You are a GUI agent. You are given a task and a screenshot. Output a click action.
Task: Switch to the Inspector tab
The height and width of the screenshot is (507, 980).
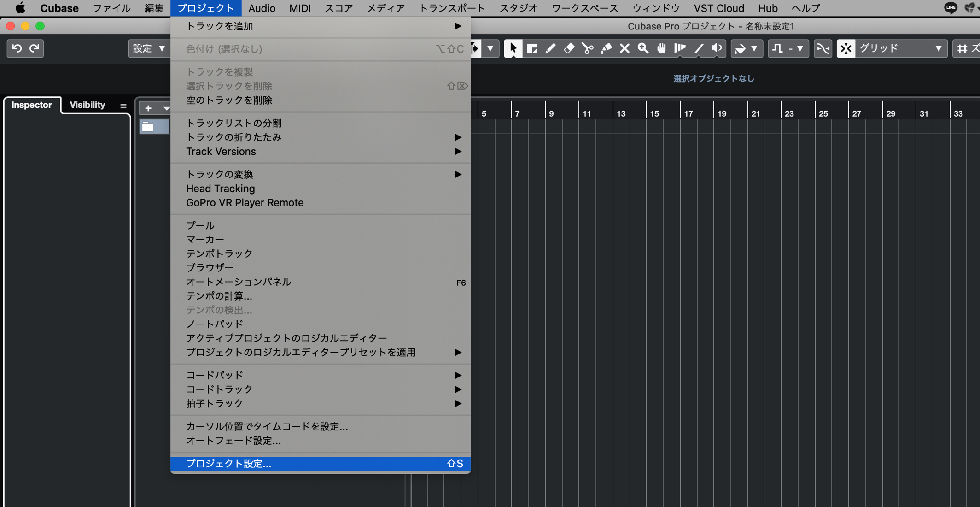[32, 105]
